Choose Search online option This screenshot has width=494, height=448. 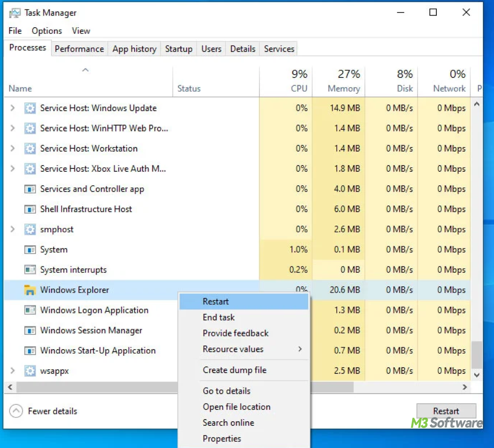[244, 422]
